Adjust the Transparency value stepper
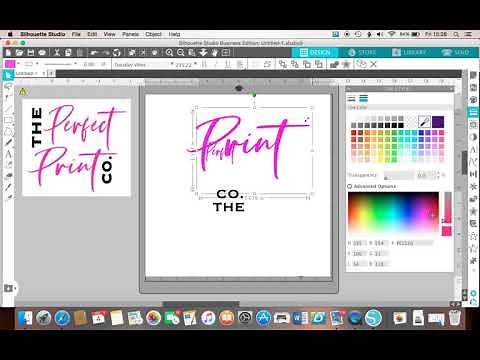This screenshot has width=480, height=360. (x=439, y=175)
